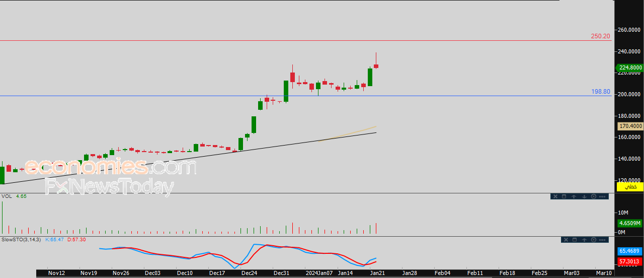Open SlowSTO indicator settings gear
Screen dimensions: 644x278
[594, 240]
